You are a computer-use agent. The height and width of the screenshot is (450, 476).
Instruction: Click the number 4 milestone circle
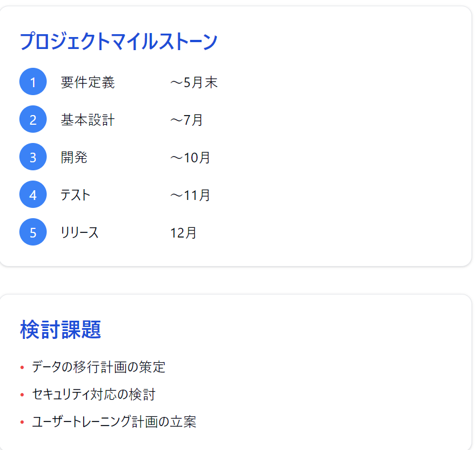click(x=33, y=195)
